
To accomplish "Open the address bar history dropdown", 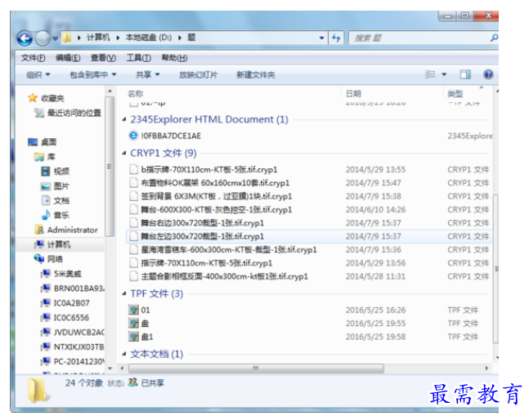I will (321, 38).
